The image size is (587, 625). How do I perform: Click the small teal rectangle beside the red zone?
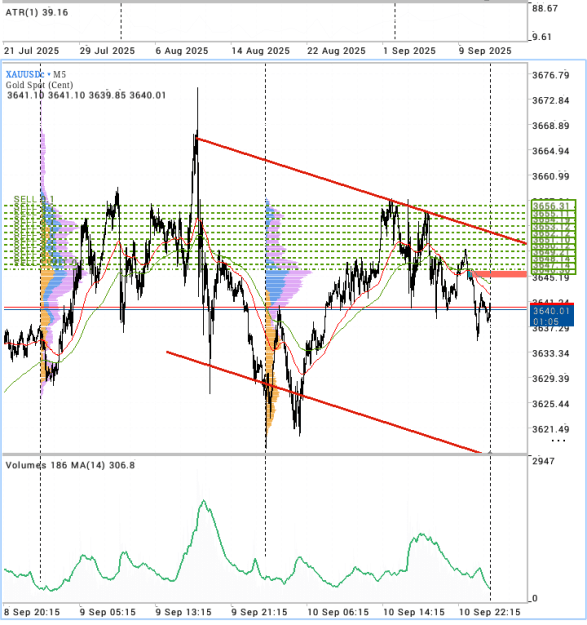[x=470, y=274]
